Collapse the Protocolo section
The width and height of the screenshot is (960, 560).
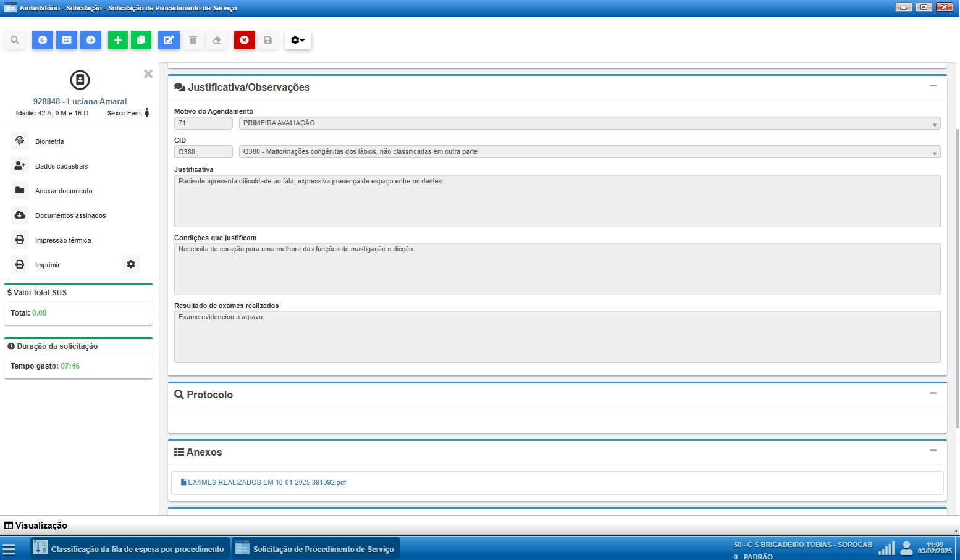coord(933,393)
